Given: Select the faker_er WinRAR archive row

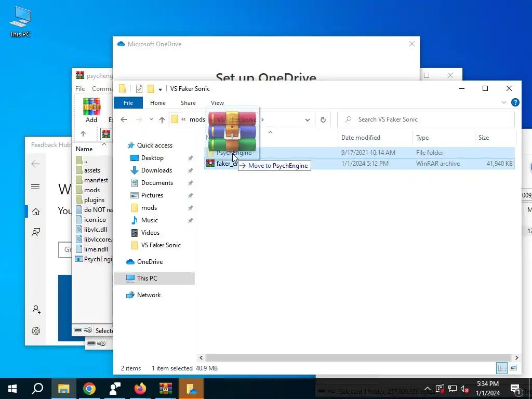Looking at the screenshot, I should pos(360,164).
